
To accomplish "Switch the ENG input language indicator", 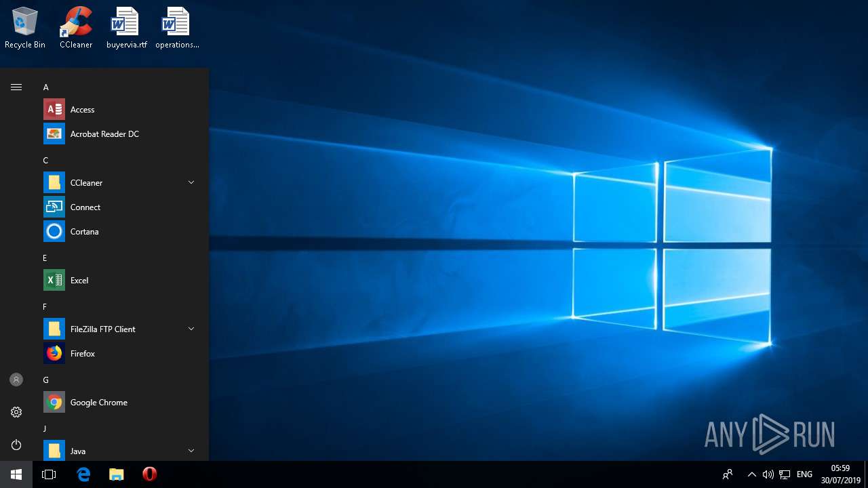I will [804, 474].
